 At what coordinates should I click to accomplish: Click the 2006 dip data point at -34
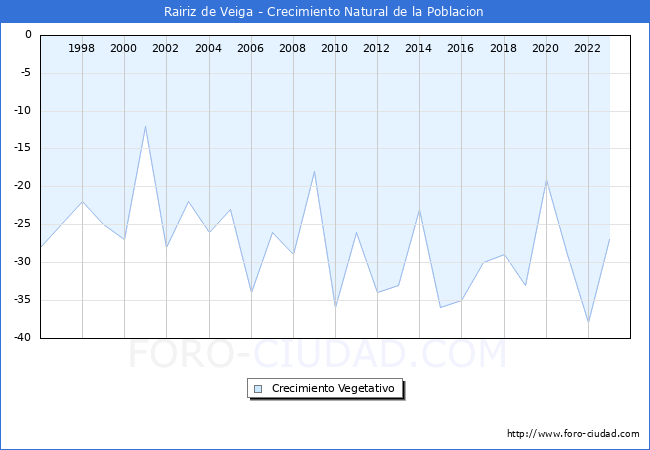(251, 292)
